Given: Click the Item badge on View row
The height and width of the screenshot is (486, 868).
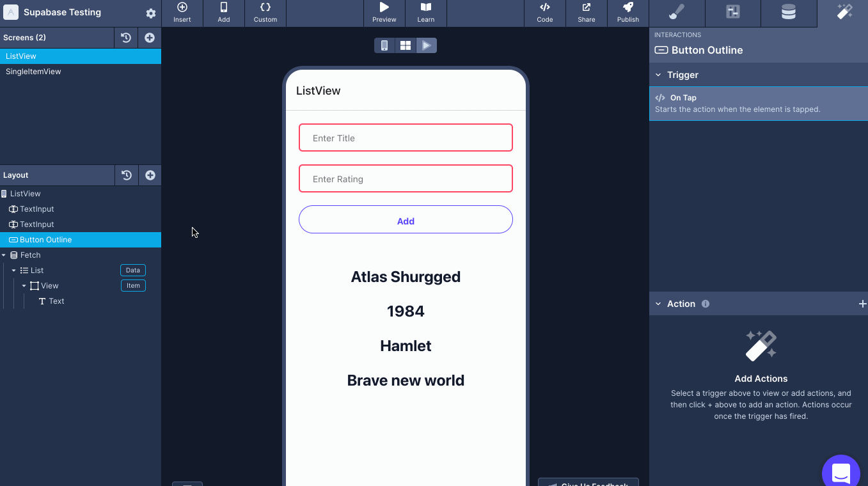Looking at the screenshot, I should (133, 286).
